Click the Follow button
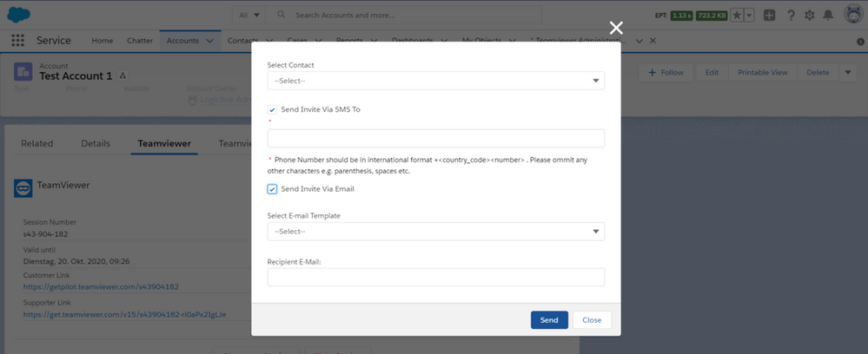This screenshot has width=868, height=354. tap(666, 73)
